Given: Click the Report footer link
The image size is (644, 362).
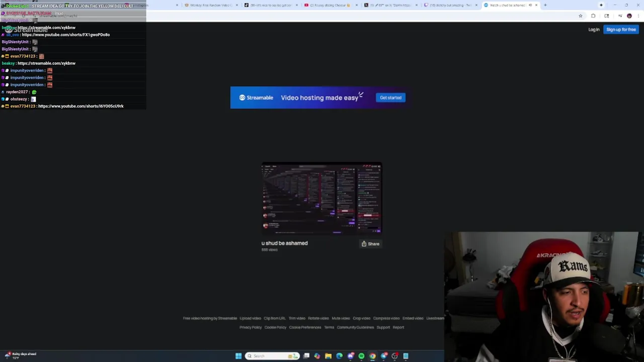Looking at the screenshot, I should click(398, 327).
